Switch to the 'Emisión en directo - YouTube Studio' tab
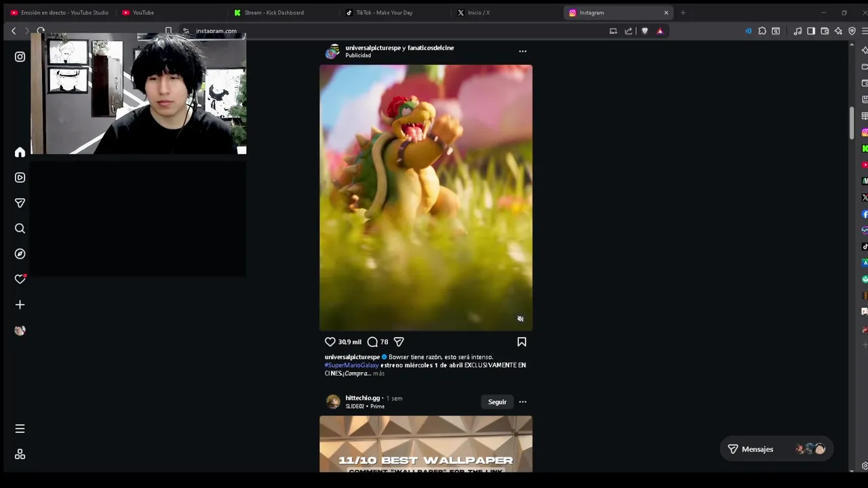This screenshot has width=868, height=488. pos(59,12)
